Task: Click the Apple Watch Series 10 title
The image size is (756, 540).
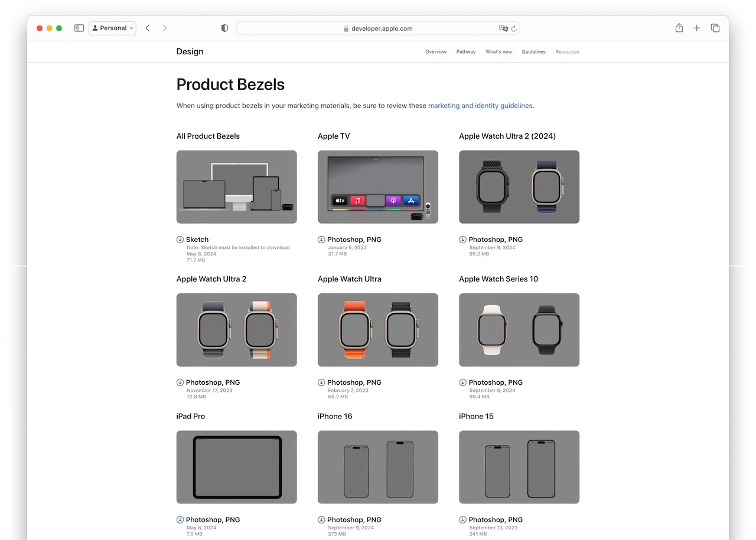Action: click(x=498, y=279)
